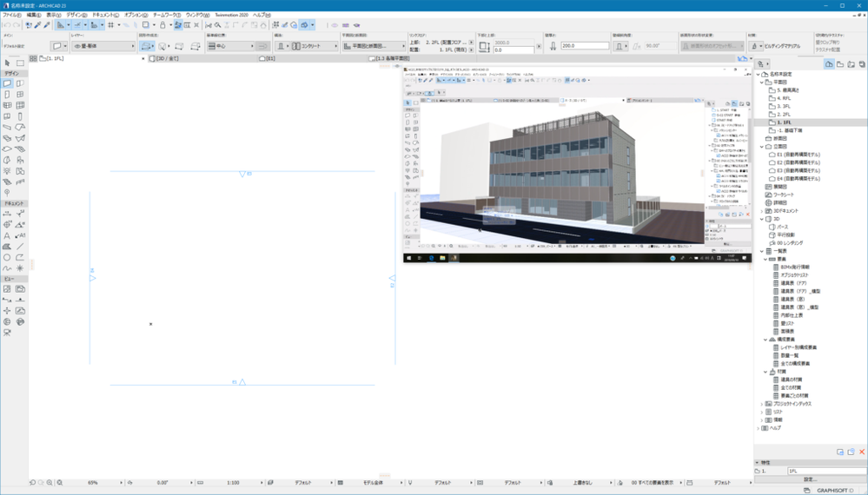Open 2. 2FL in the navigator
The width and height of the screenshot is (868, 495).
click(784, 115)
